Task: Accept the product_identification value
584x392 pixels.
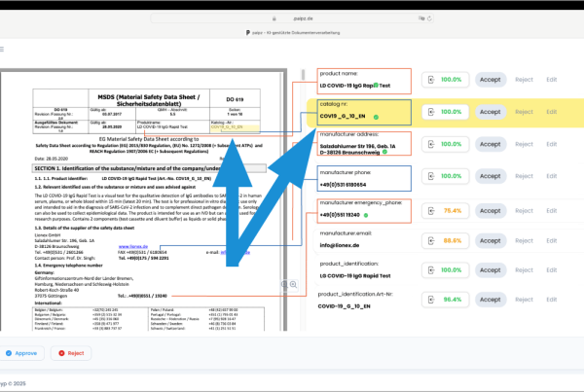Action: [491, 270]
